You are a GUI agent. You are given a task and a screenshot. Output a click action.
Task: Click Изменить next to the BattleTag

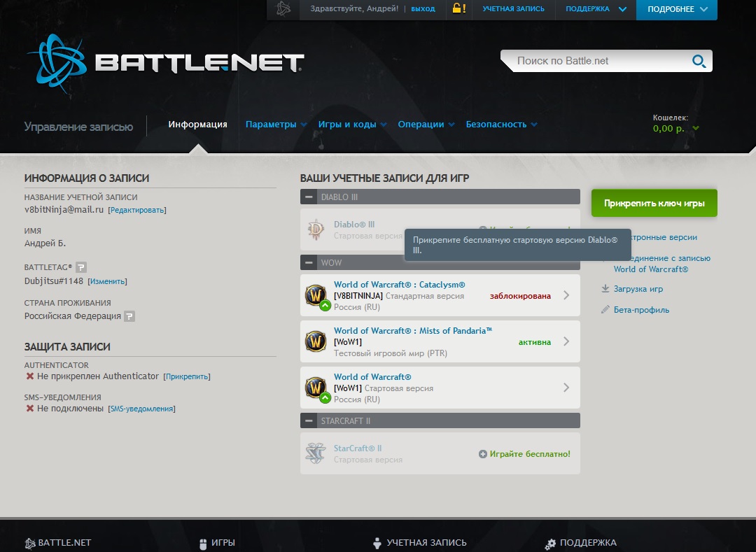(107, 281)
